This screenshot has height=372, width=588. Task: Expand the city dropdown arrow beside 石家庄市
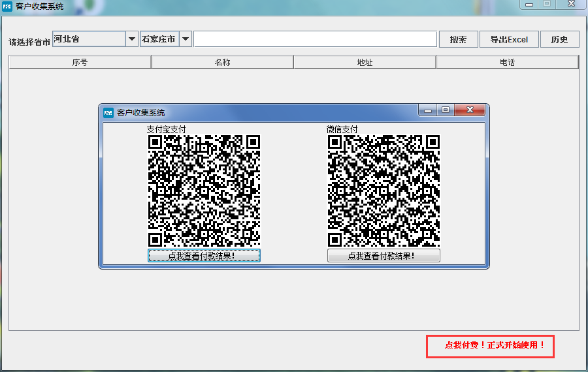tap(186, 39)
